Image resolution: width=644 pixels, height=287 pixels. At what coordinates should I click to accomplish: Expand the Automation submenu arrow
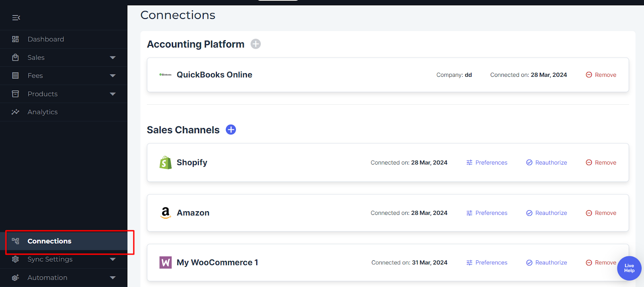(x=113, y=278)
